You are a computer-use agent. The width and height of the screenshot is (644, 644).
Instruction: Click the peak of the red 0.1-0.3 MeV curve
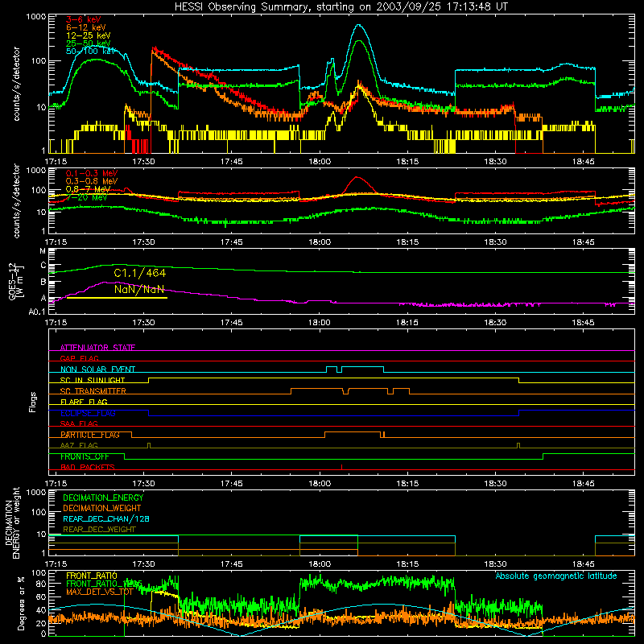pyautogui.click(x=357, y=177)
